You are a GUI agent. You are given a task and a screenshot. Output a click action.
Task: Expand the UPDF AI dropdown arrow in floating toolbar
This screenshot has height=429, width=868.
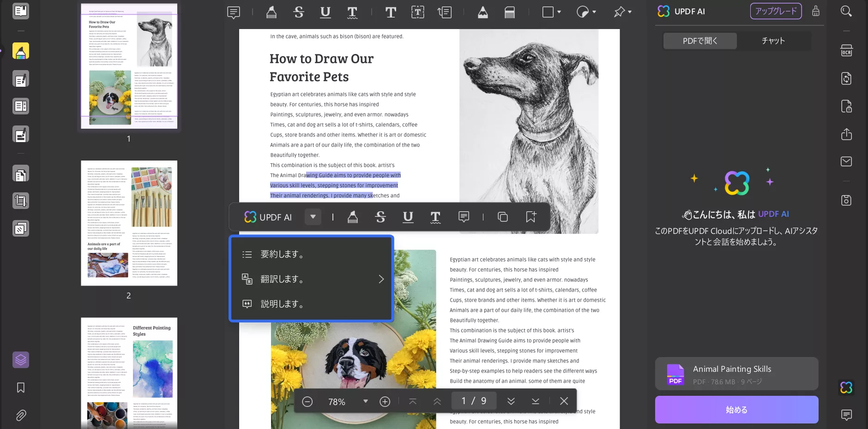click(x=313, y=217)
